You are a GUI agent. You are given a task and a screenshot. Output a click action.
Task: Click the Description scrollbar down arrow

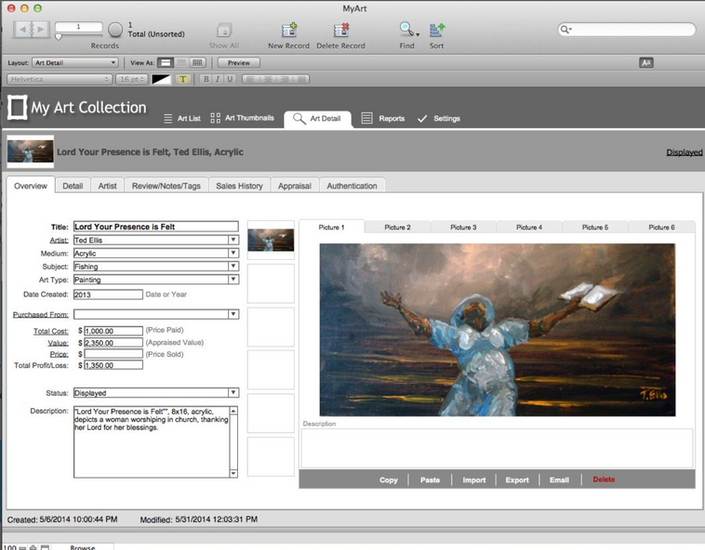coord(233,473)
